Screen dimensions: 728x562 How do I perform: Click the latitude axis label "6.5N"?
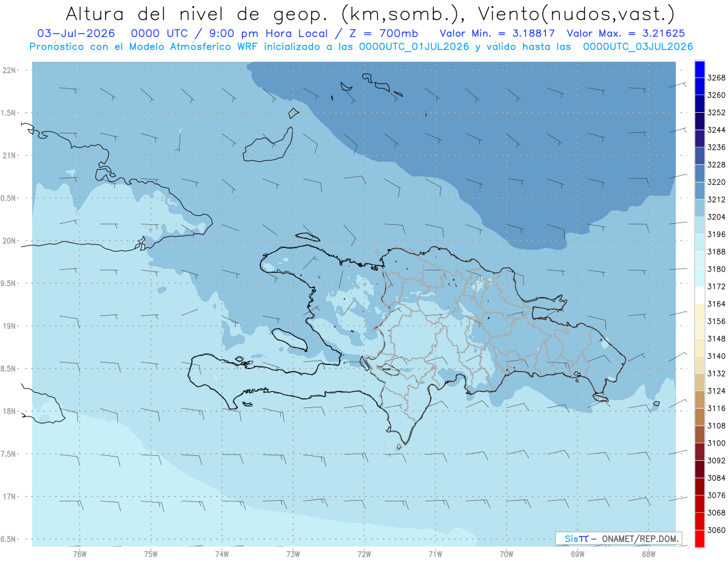click(9, 539)
